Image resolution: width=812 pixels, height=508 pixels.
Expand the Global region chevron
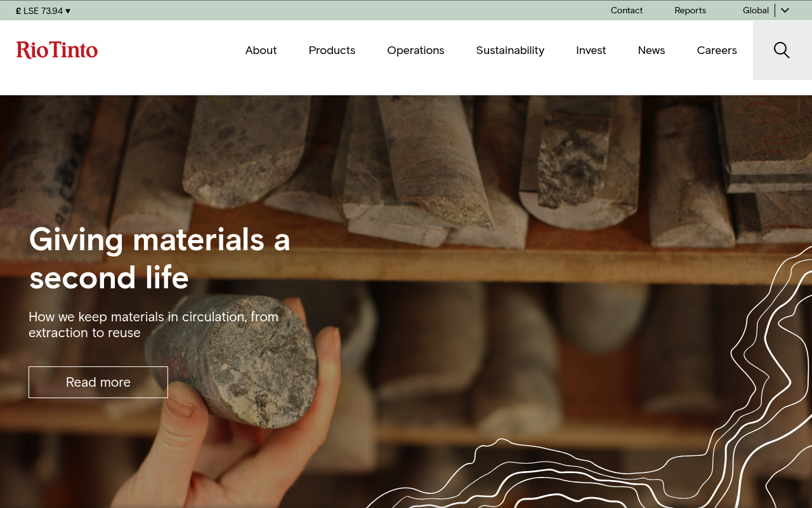pyautogui.click(x=785, y=10)
